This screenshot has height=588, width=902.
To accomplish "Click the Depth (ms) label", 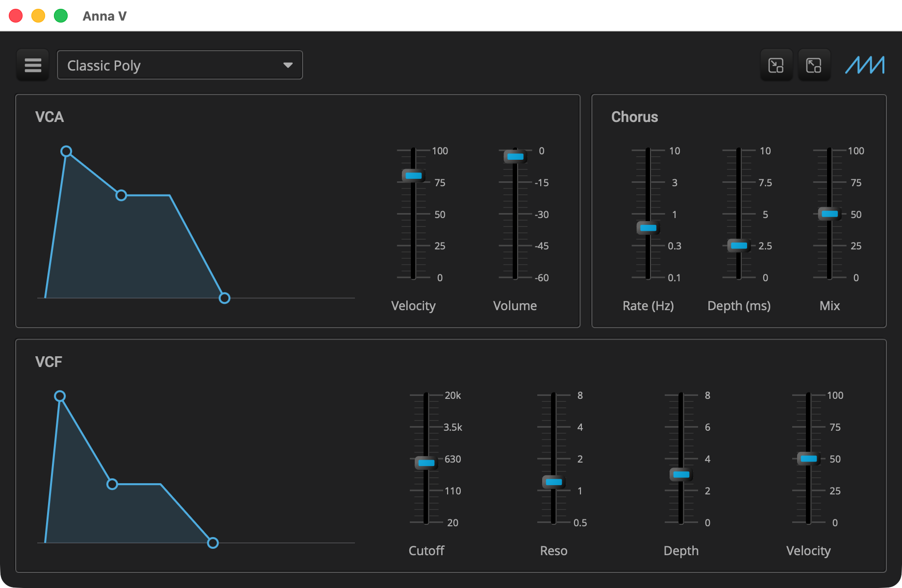I will 739,306.
